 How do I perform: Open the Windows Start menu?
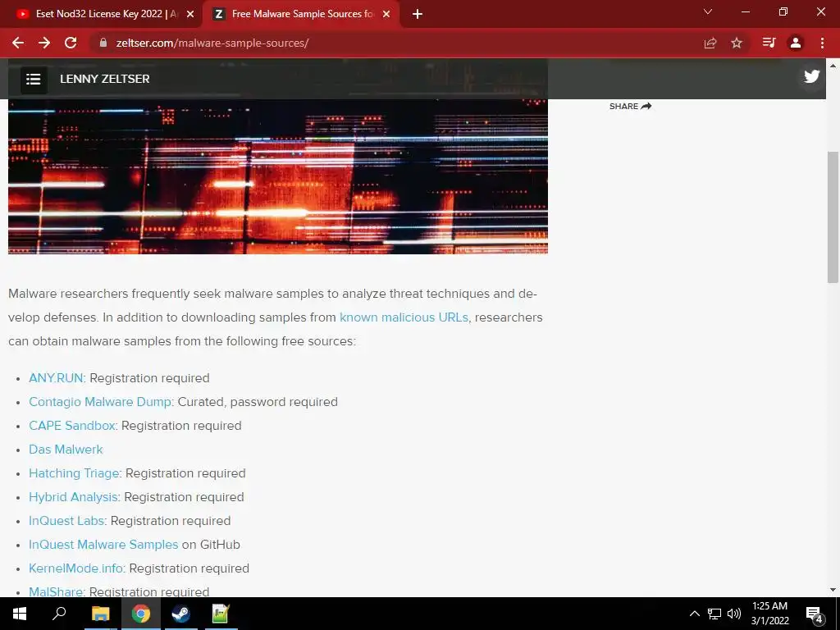pos(20,614)
